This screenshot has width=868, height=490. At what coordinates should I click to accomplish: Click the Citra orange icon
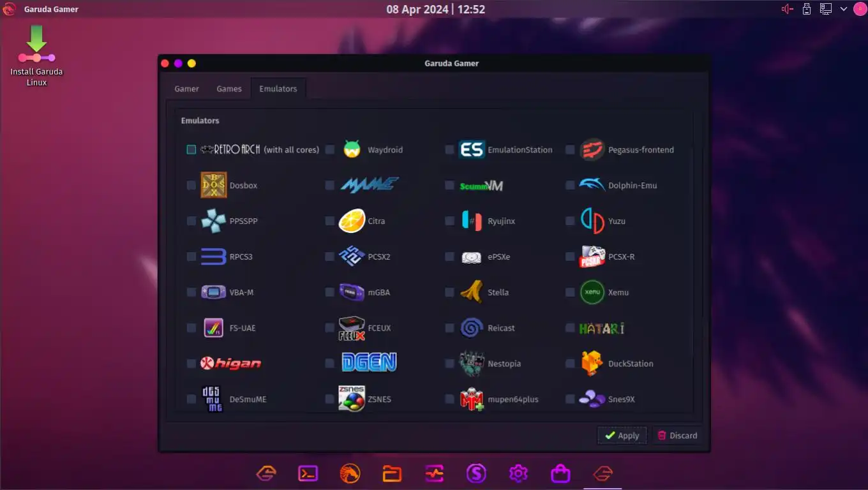tap(352, 221)
